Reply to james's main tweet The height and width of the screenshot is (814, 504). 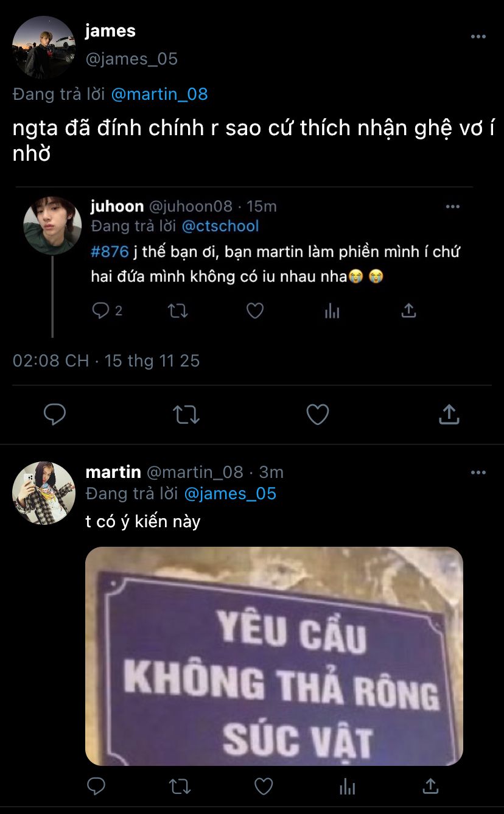click(x=55, y=415)
